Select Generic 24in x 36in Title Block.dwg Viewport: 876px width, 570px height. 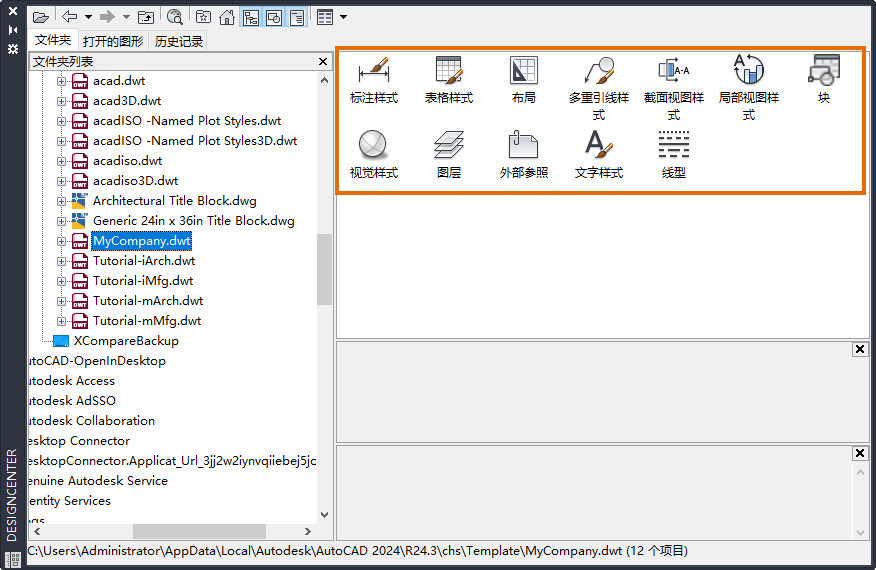[193, 221]
